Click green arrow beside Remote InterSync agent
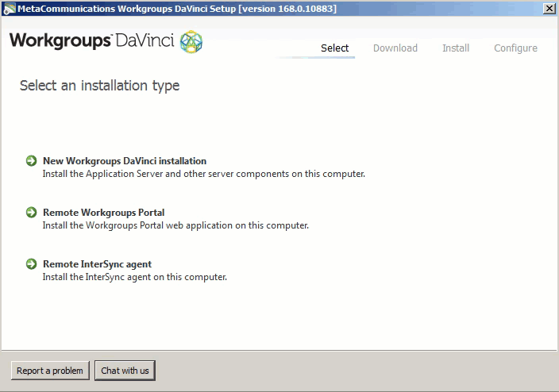 (32, 264)
